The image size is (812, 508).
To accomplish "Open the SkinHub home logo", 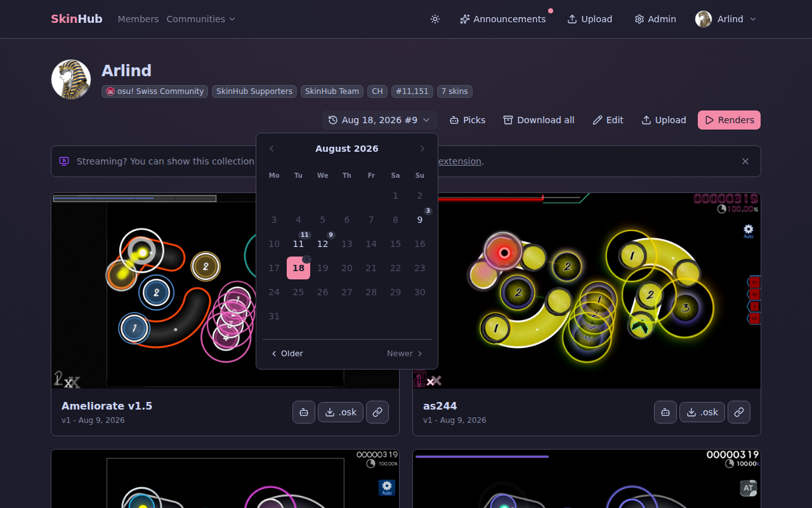I will tap(77, 19).
